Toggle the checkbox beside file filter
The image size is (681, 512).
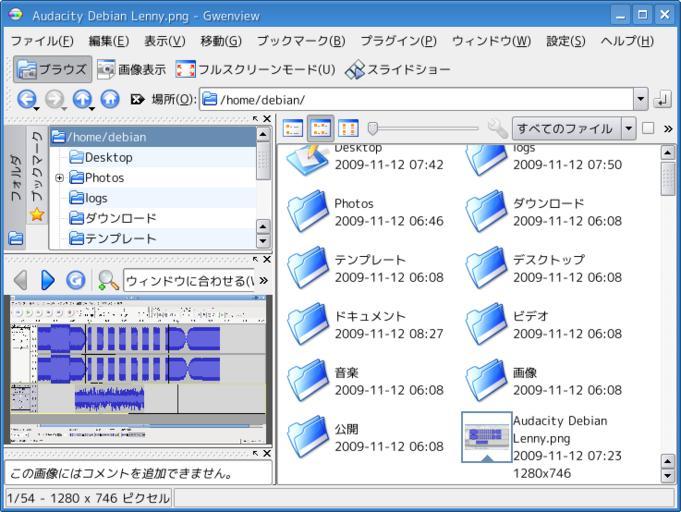[647, 128]
